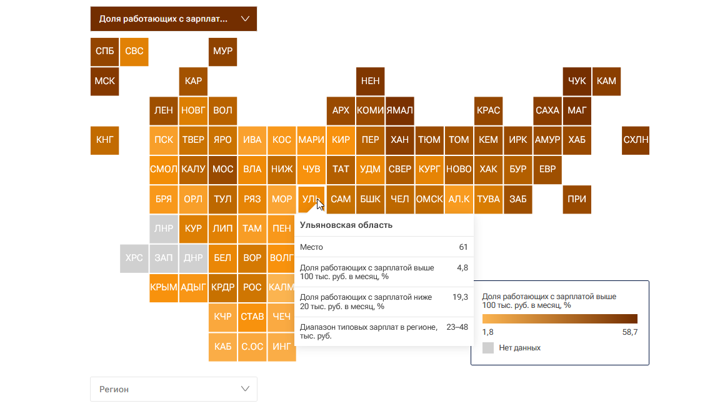Click the salary share gradient legend bar

pyautogui.click(x=559, y=319)
